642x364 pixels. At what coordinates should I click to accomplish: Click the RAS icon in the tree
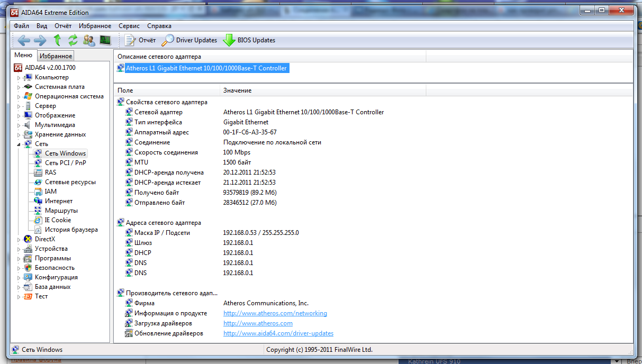click(38, 172)
